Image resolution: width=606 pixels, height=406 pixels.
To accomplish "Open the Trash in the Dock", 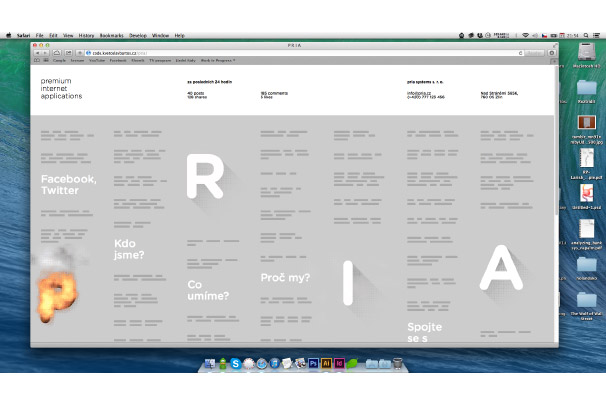I will coord(398,364).
